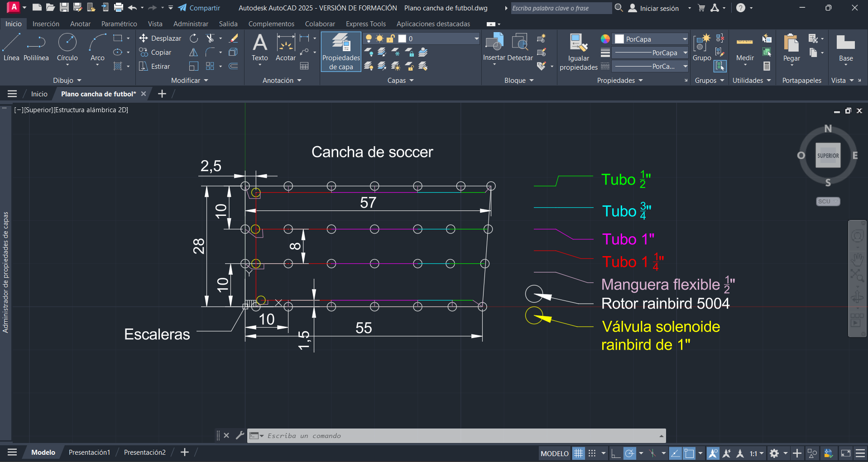Screen dimensions: 868x462
Task: Toggle the layer lock icon for layer 0
Action: pyautogui.click(x=390, y=39)
